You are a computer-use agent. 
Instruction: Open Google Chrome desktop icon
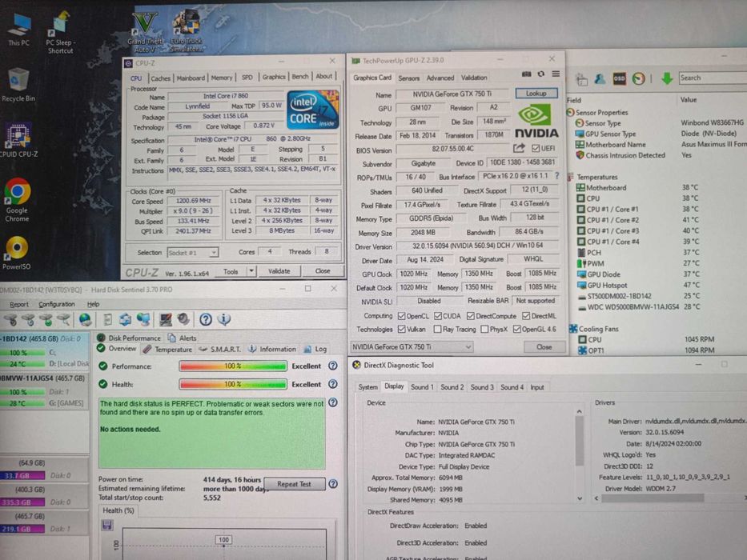[x=17, y=199]
